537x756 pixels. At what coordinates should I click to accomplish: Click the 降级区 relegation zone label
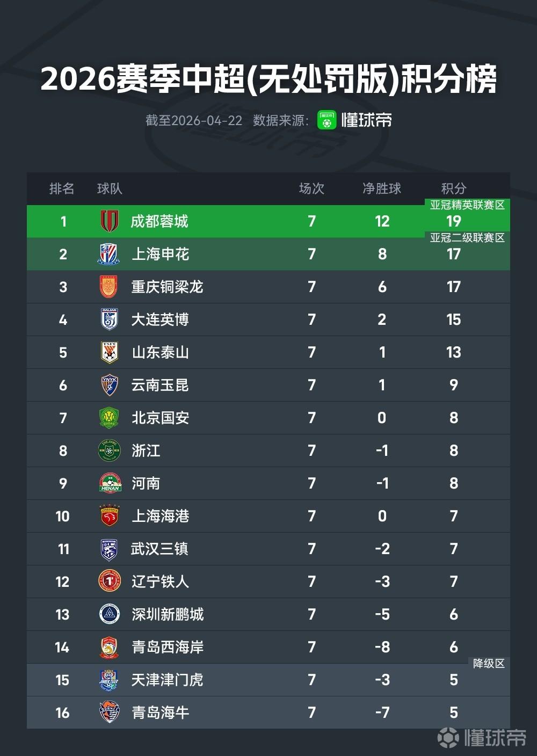click(489, 664)
